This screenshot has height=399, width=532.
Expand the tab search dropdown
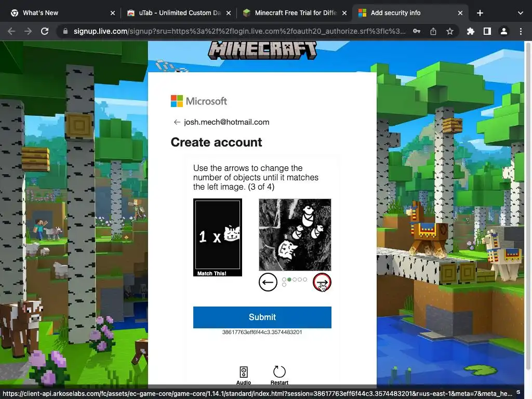(x=520, y=13)
